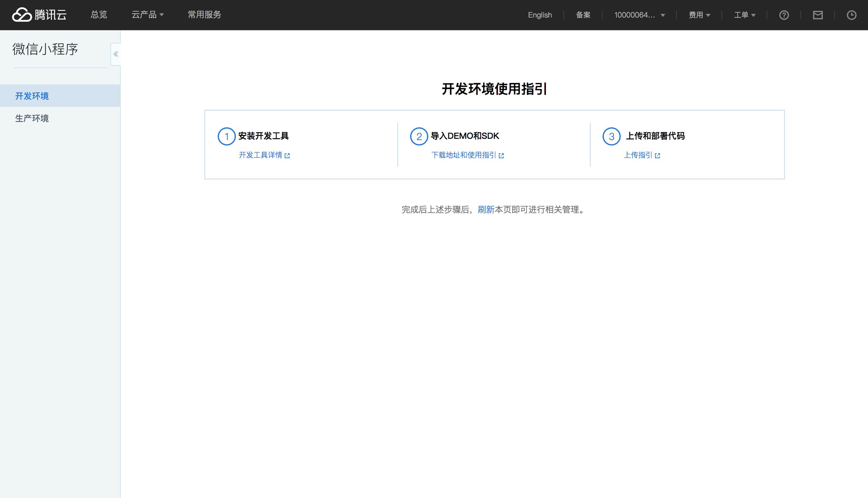
Task: Open the 备案 page
Action: [583, 15]
